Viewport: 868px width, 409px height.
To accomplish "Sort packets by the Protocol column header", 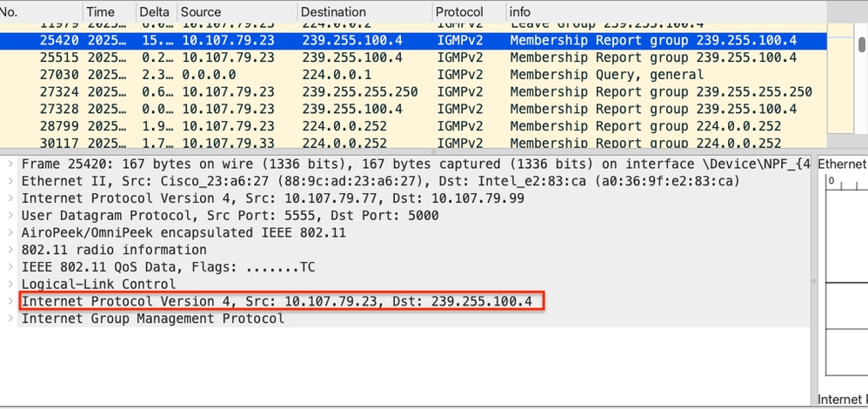I will (x=468, y=12).
